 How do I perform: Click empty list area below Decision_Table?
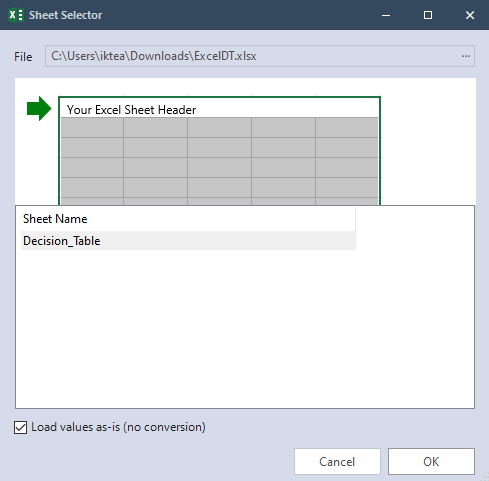point(245,328)
